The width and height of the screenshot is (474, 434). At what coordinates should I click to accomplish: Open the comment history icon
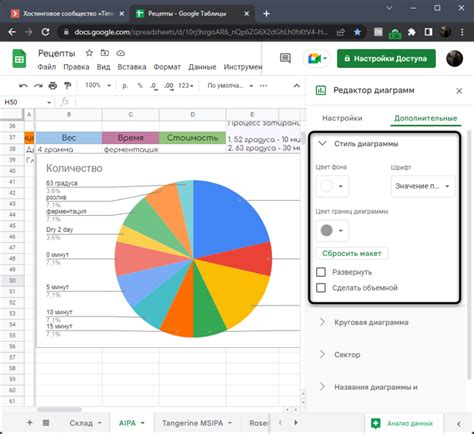[285, 58]
